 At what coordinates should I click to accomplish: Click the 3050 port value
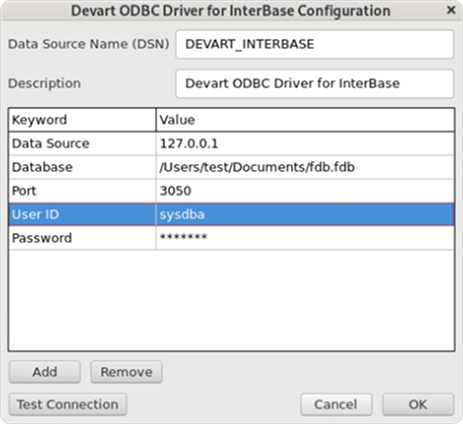[305, 191]
